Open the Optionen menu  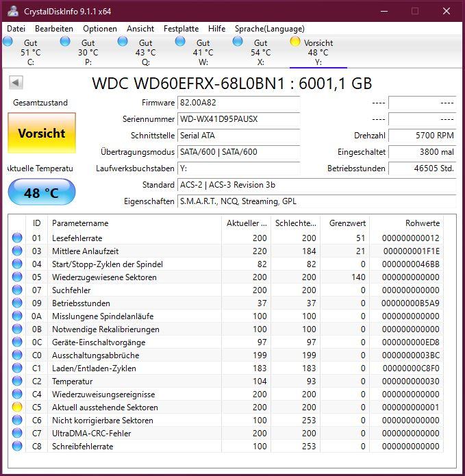click(x=100, y=29)
